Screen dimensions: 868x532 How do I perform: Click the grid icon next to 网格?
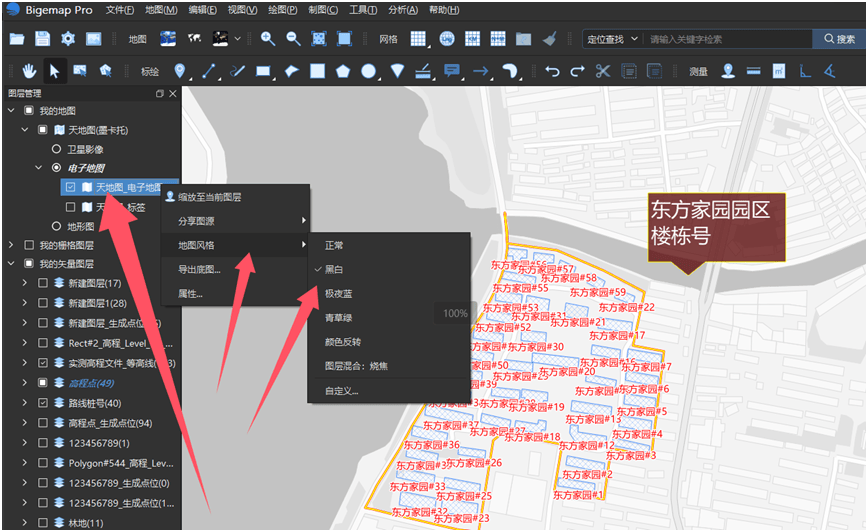pos(418,39)
